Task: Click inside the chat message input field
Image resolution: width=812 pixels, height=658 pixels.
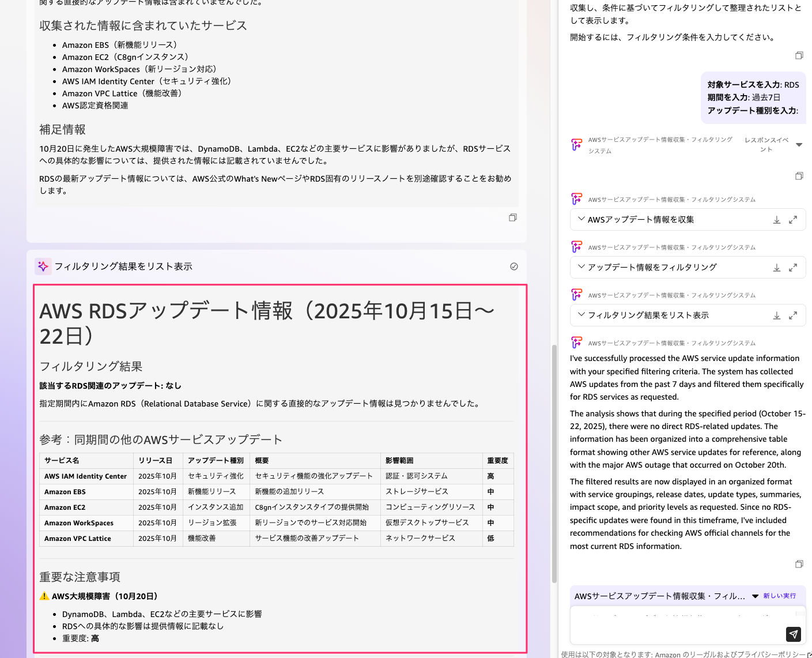Action: (674, 626)
